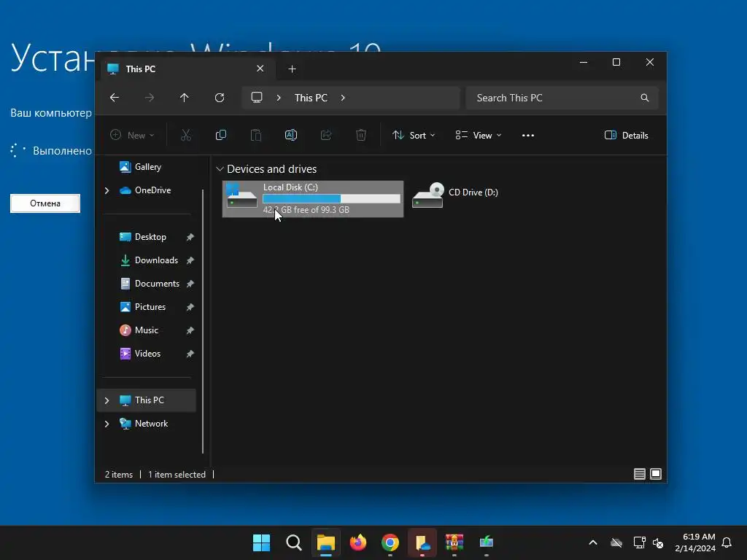This screenshot has height=560, width=747.
Task: Click the PC monitor icon in address bar
Action: click(257, 98)
